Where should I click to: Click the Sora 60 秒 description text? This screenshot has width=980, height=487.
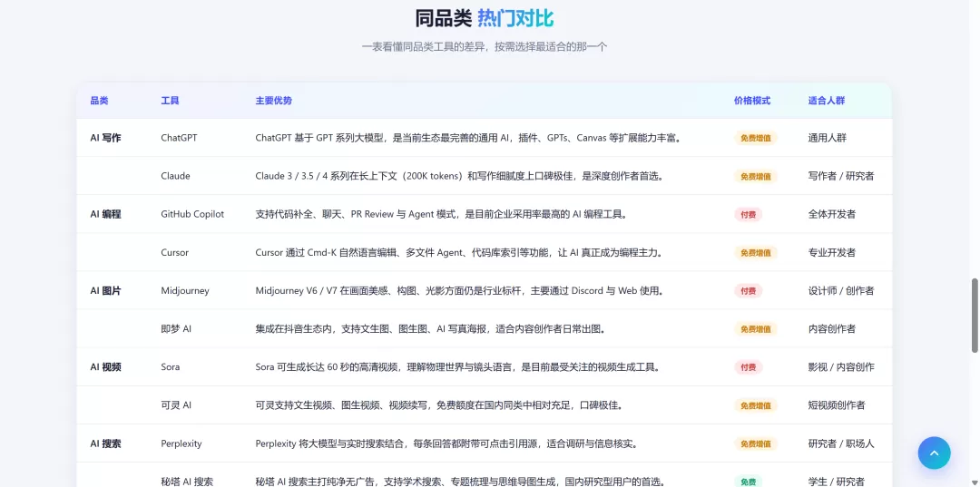point(457,367)
